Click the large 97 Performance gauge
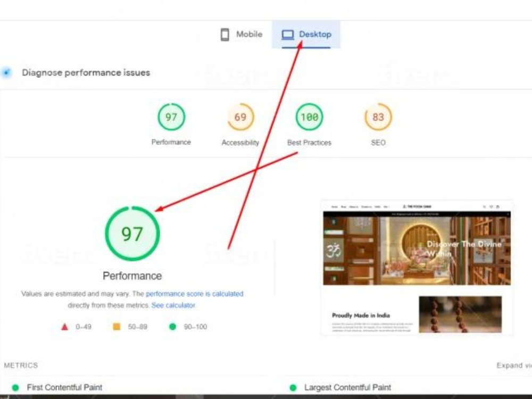This screenshot has height=399, width=532. pyautogui.click(x=132, y=234)
